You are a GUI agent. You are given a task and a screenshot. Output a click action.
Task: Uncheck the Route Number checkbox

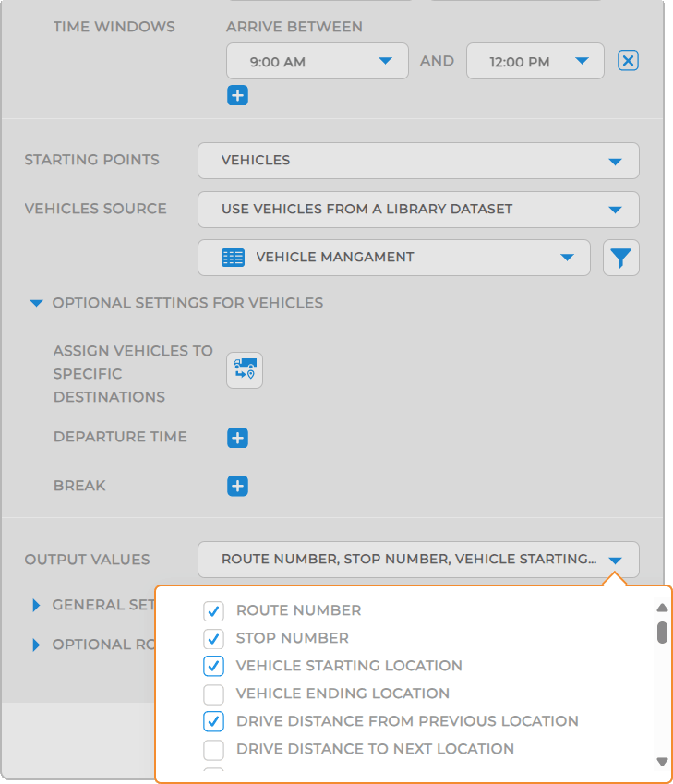click(213, 610)
